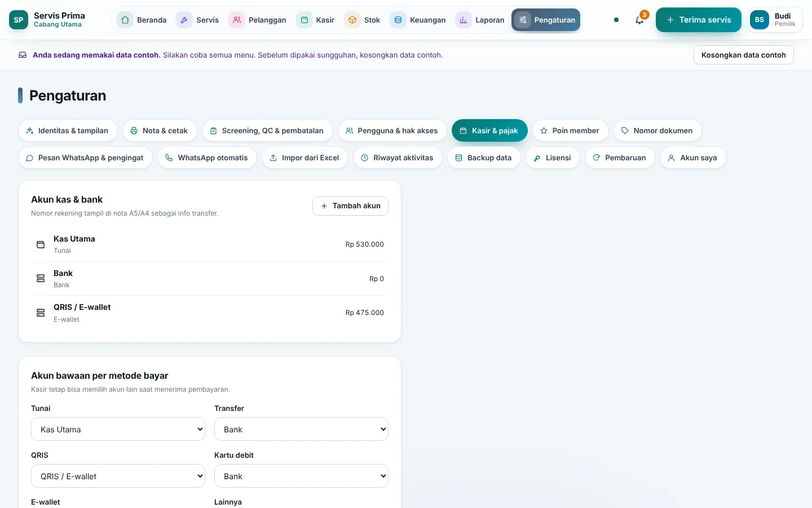Screen dimensions: 812x508
Task: Click the sparkle icon on Identitas & tampilan
Action: tap(30, 130)
